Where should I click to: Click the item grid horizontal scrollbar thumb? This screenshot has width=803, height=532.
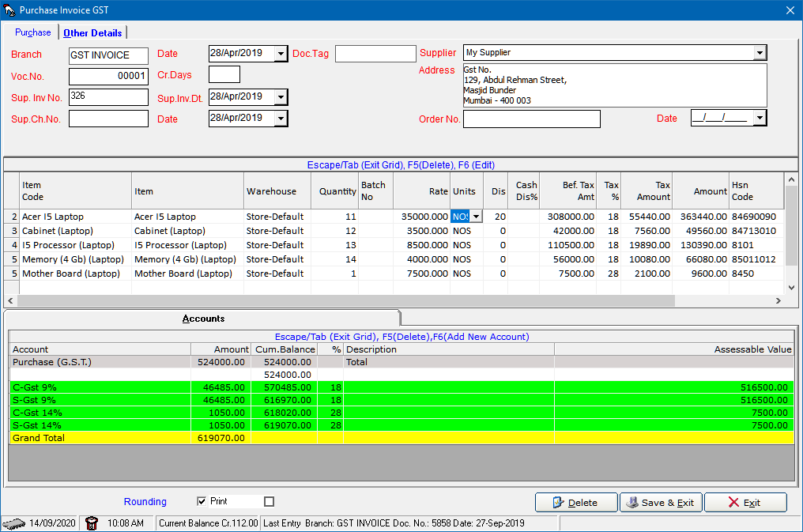pos(348,301)
